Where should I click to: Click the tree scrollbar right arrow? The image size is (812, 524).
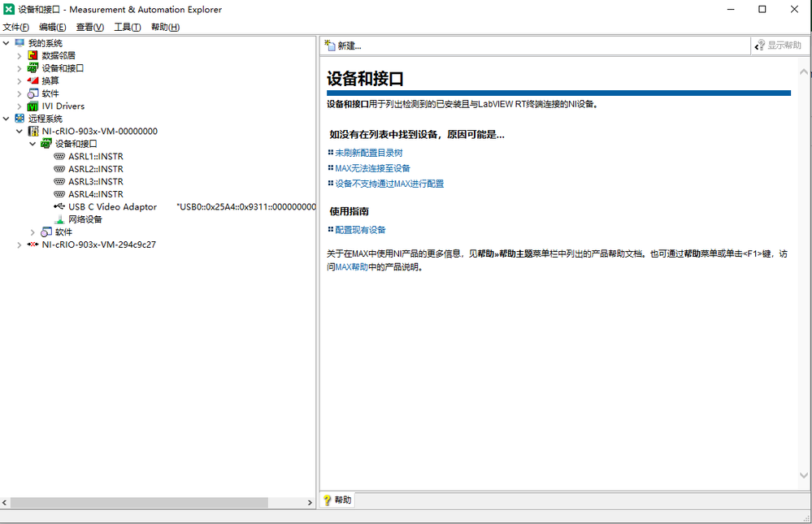(310, 503)
